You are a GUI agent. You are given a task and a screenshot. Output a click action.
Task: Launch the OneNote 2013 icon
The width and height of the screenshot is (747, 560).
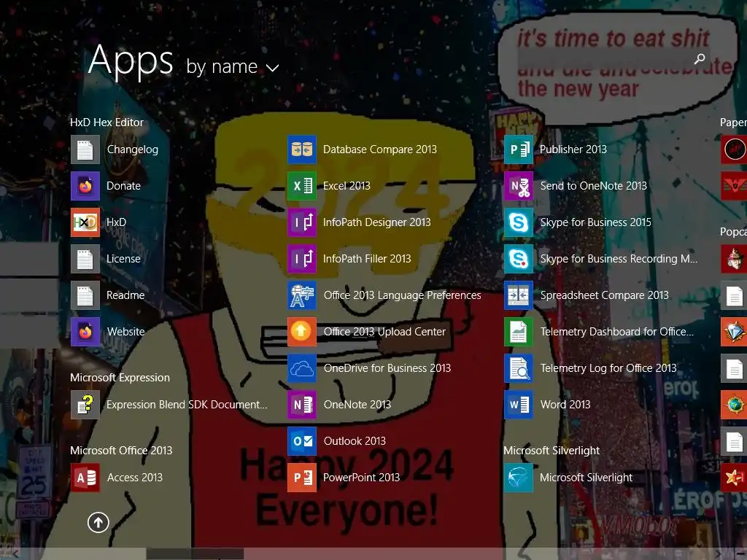[302, 405]
